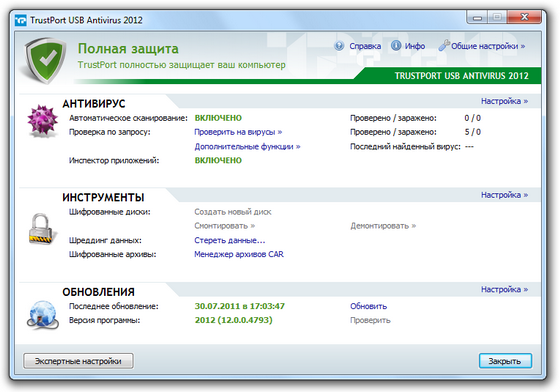Click the purple virus Antivirus icon
The width and height of the screenshot is (560, 392).
point(42,121)
